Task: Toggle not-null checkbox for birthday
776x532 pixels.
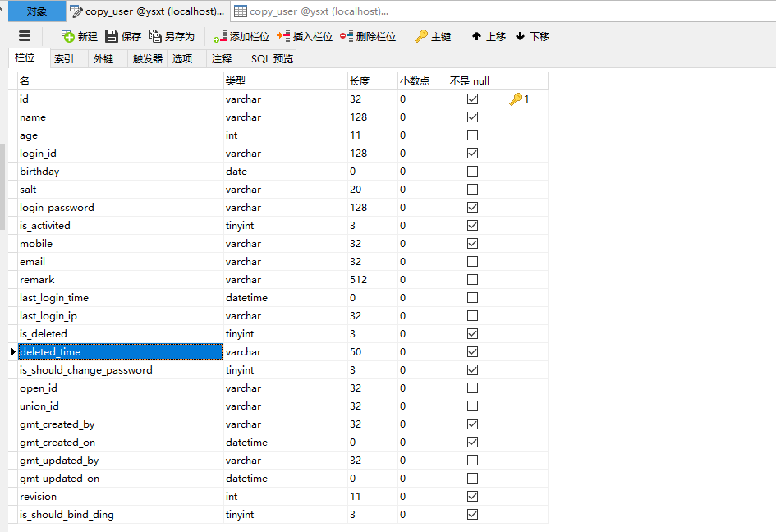Action: point(473,172)
